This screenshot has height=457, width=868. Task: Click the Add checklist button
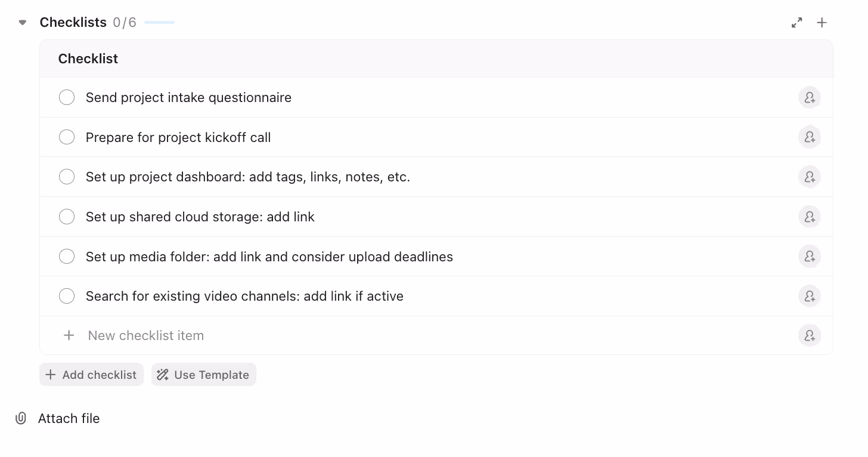[91, 375]
